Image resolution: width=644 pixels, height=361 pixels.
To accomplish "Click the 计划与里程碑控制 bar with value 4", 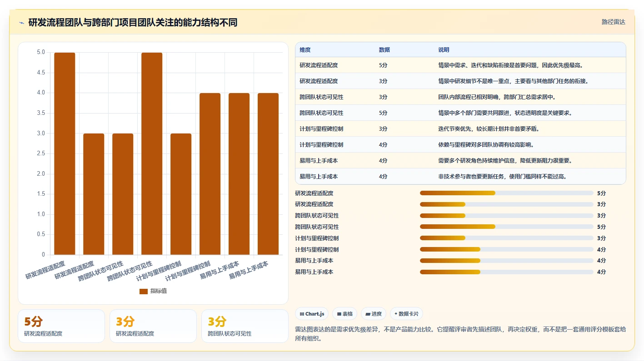I will click(210, 174).
